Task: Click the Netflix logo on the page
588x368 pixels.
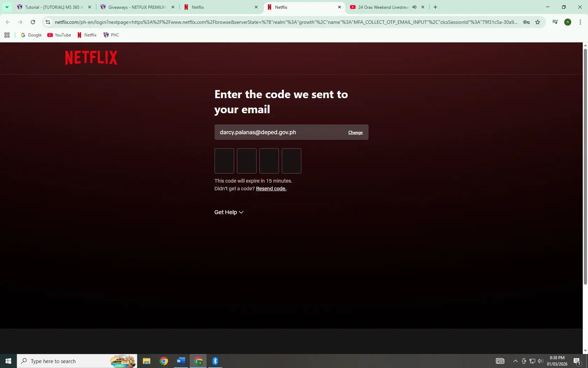Action: click(x=91, y=57)
